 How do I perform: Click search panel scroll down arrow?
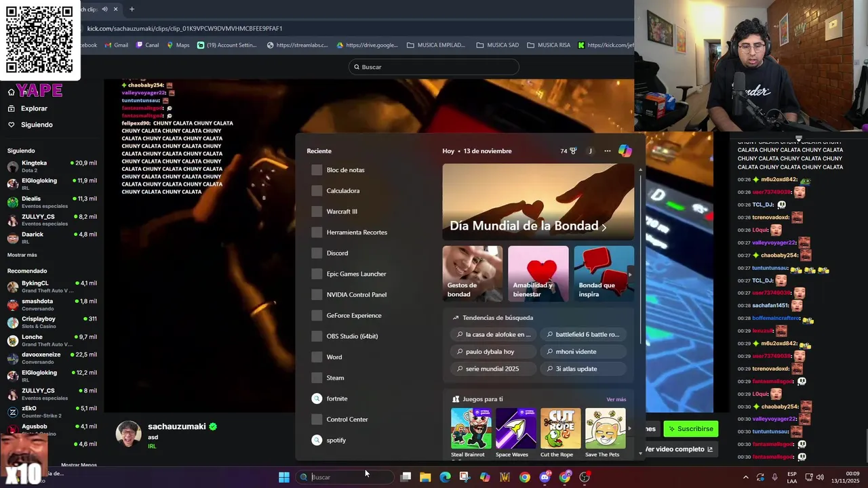[641, 453]
